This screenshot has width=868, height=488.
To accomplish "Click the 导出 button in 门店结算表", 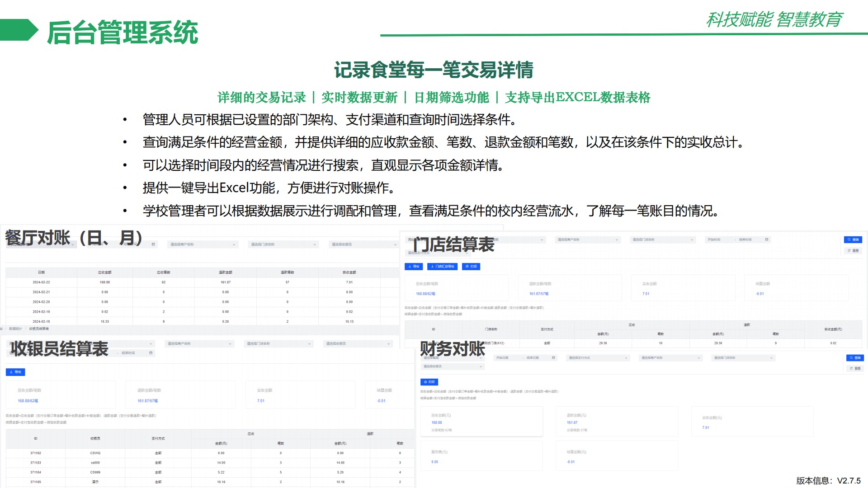I will [414, 267].
